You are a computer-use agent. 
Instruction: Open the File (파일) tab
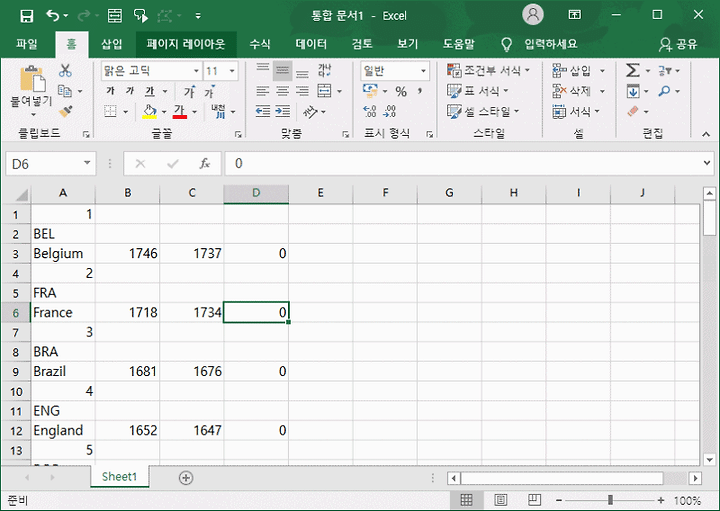tap(27, 44)
